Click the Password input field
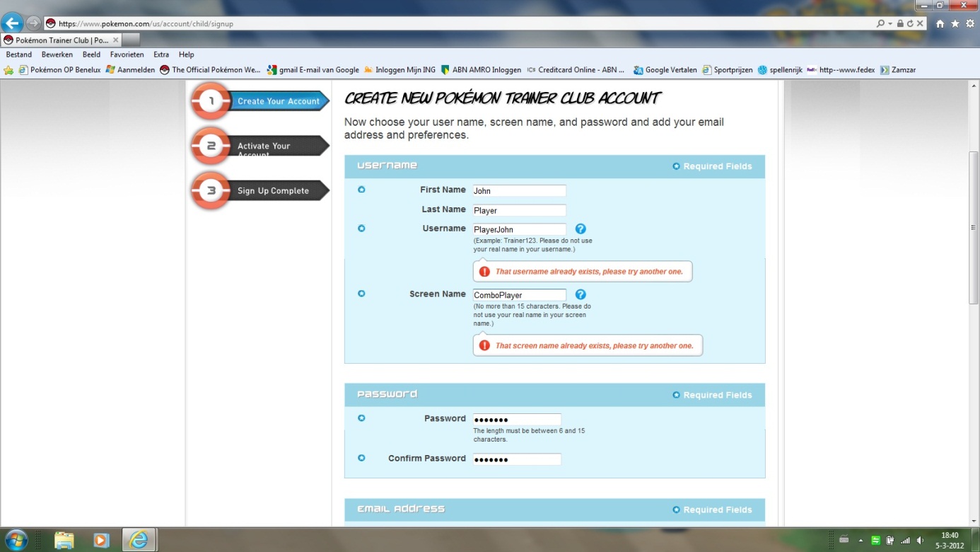Image resolution: width=980 pixels, height=552 pixels. point(517,419)
